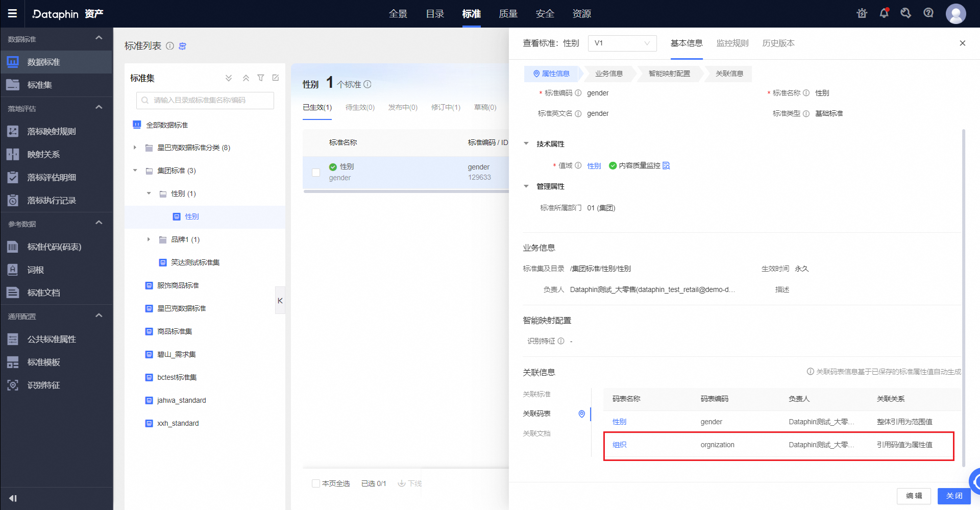Click the alert siren icon in top bar

pos(862,13)
